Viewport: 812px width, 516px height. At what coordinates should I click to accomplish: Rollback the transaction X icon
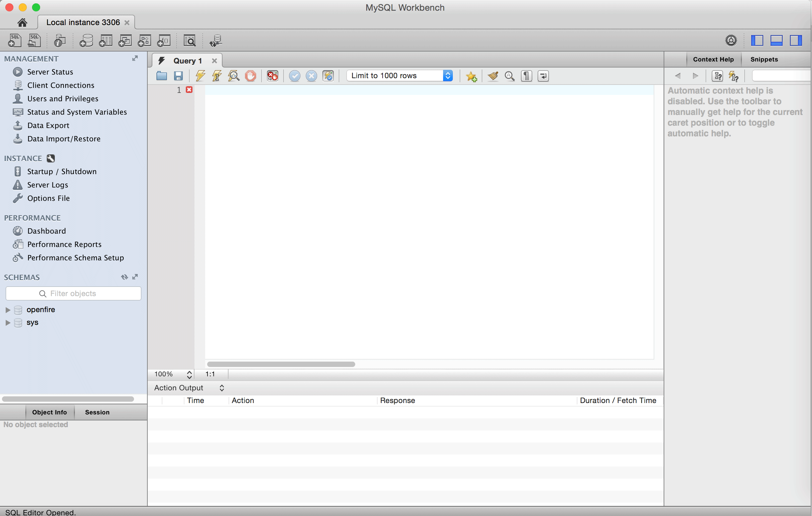[311, 76]
